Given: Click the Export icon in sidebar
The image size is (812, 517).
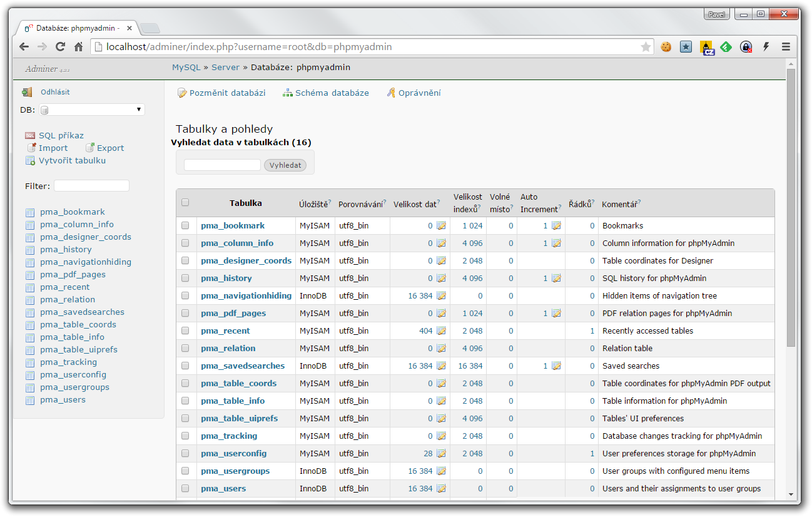Looking at the screenshot, I should point(90,148).
